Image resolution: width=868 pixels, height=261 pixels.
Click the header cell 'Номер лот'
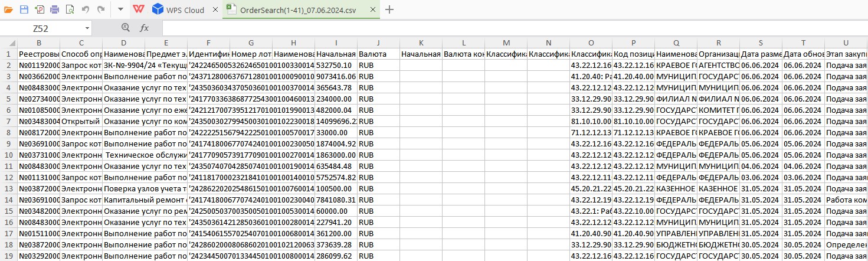pyautogui.click(x=251, y=54)
